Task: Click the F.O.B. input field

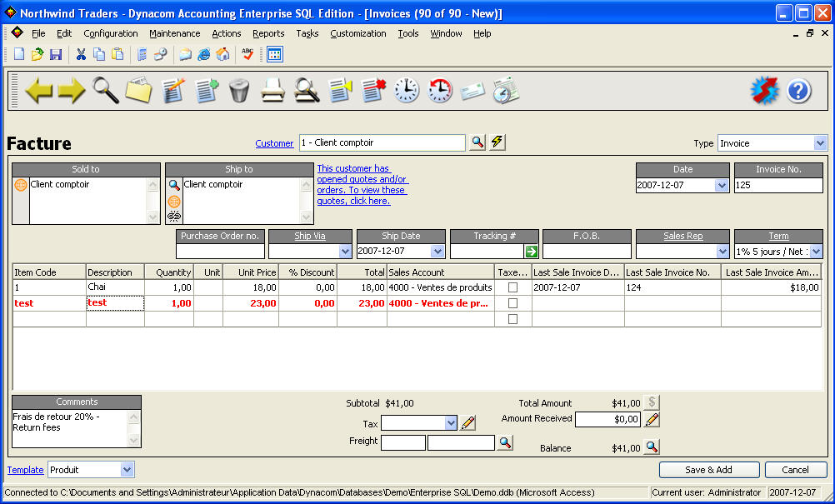Action: 587,252
